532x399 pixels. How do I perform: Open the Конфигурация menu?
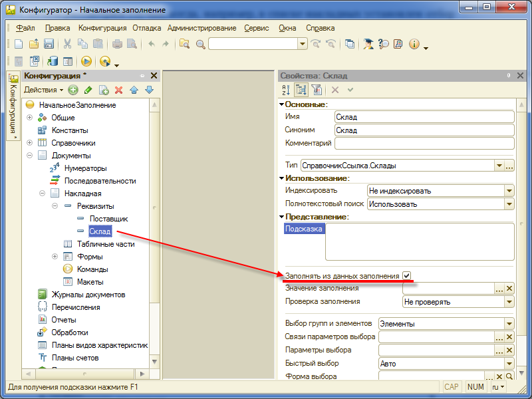(102, 28)
